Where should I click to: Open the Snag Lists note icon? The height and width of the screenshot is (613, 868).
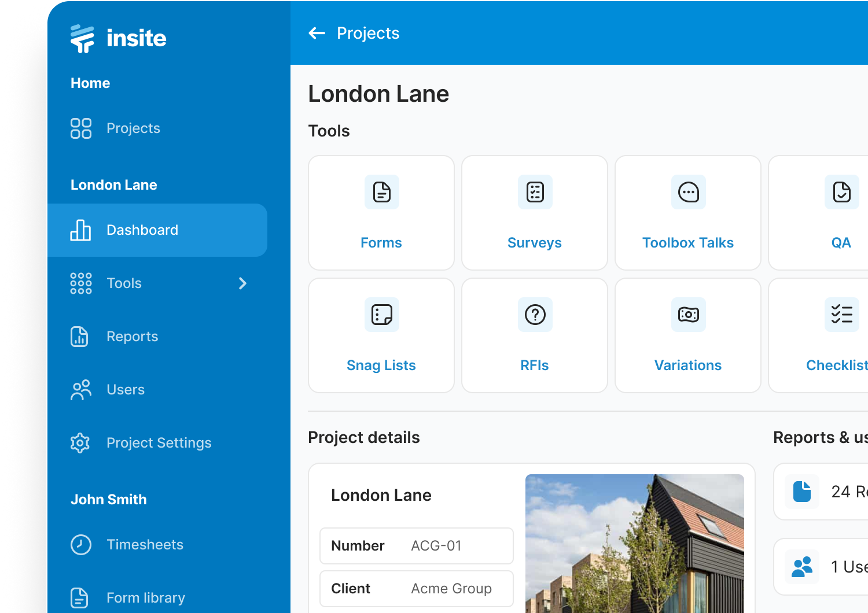(x=381, y=315)
